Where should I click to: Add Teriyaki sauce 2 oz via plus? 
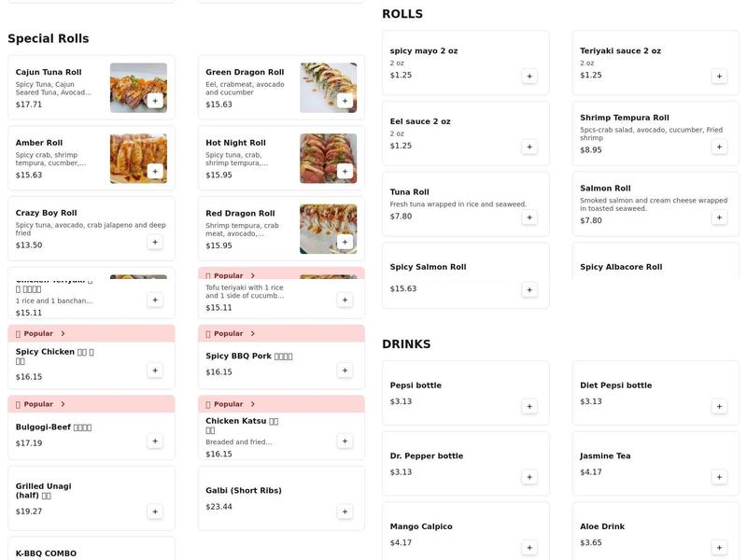click(718, 75)
